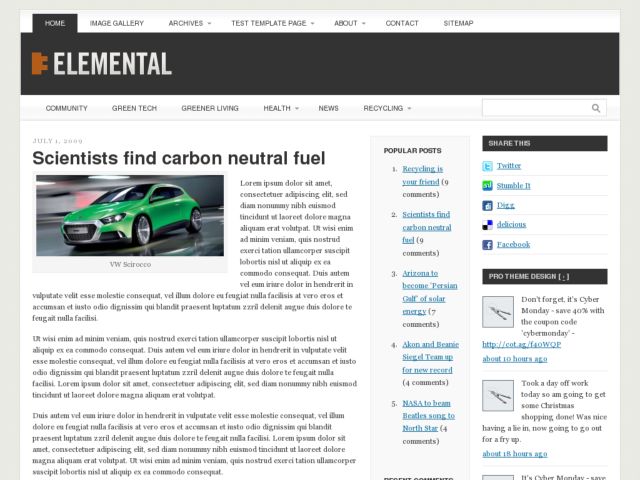Click the delicious icon
This screenshot has width=640, height=480.
[487, 225]
